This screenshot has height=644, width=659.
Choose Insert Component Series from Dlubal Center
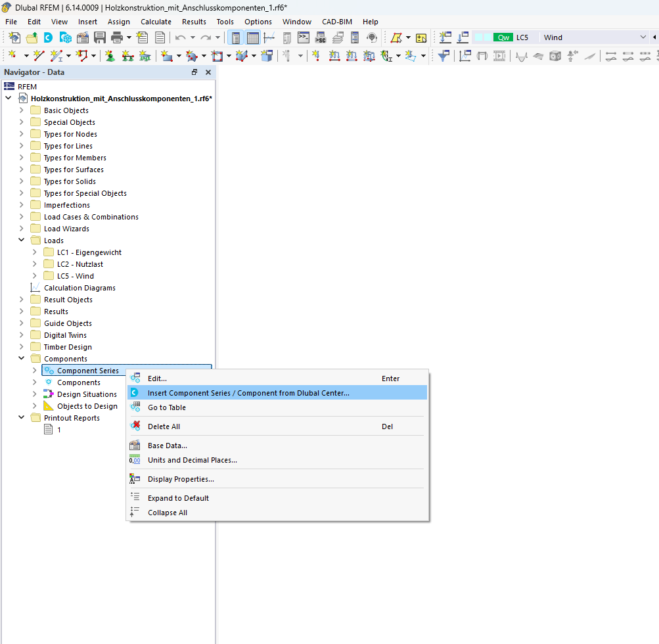(277, 392)
